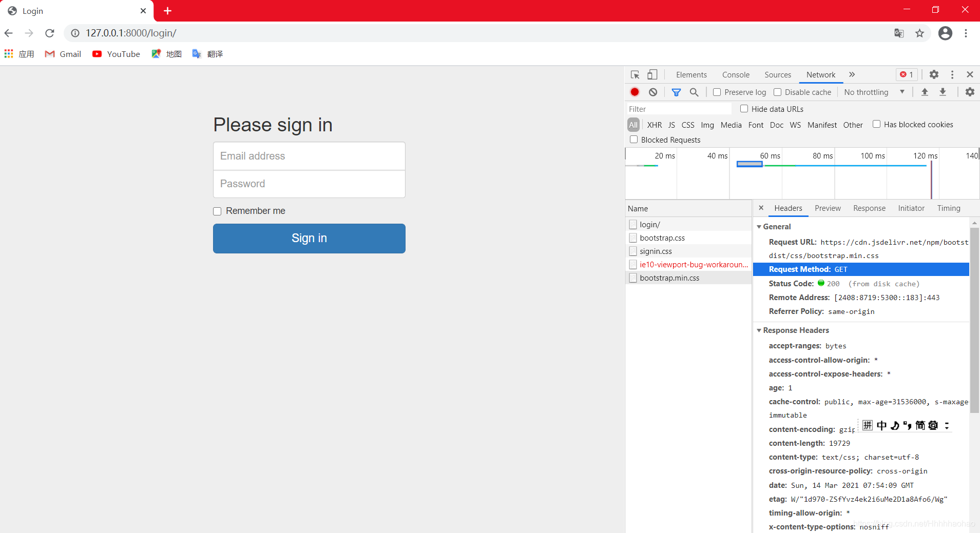The width and height of the screenshot is (980, 533).
Task: Click the red error count badge
Action: point(907,75)
